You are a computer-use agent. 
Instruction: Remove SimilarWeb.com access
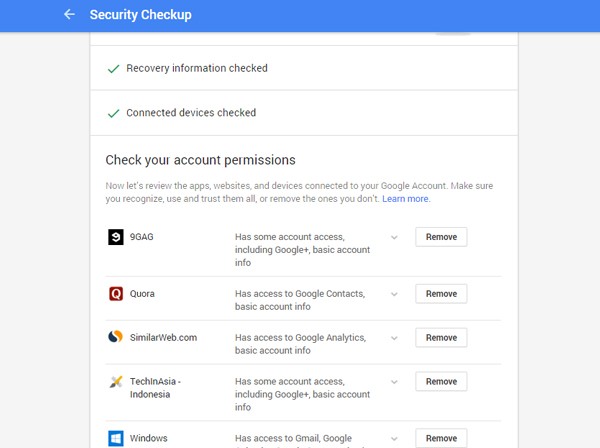pos(441,337)
